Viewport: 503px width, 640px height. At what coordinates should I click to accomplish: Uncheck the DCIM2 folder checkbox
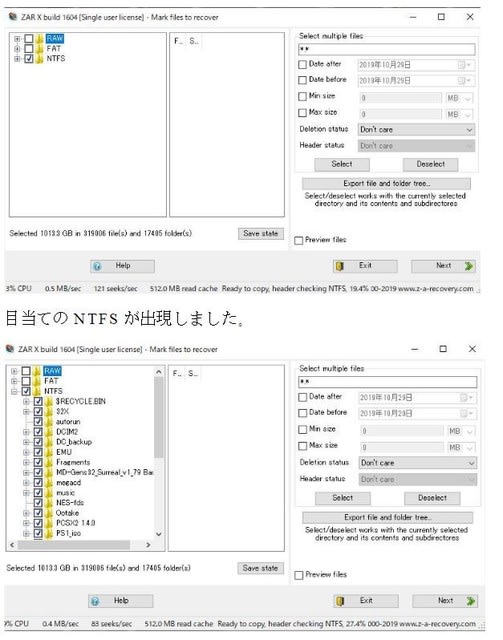coord(38,432)
